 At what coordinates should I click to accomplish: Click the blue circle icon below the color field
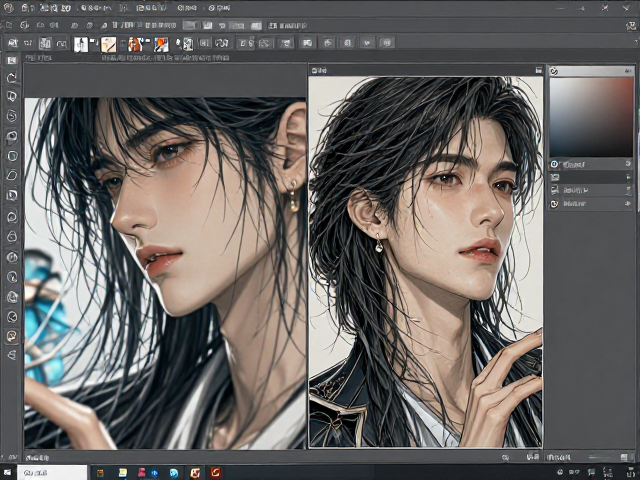pos(554,164)
